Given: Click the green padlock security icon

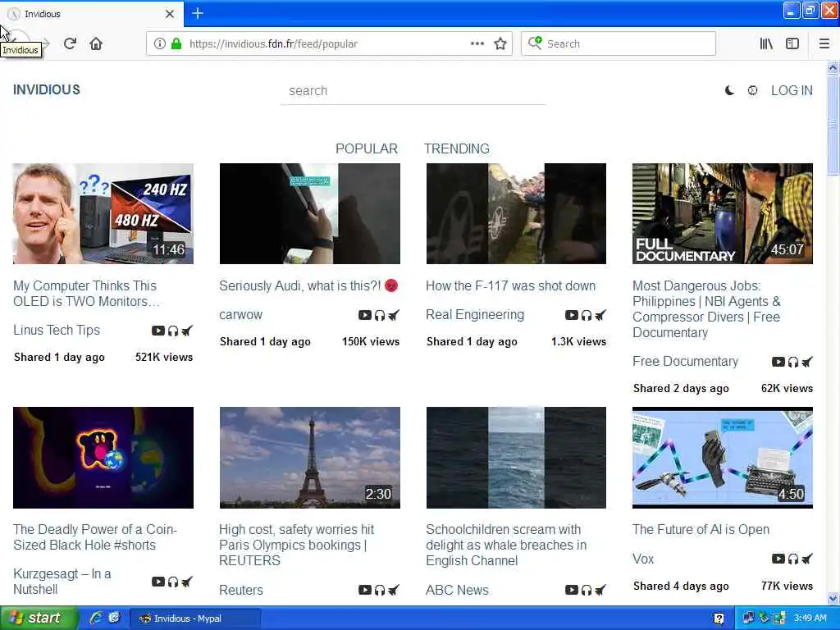Looking at the screenshot, I should point(176,43).
